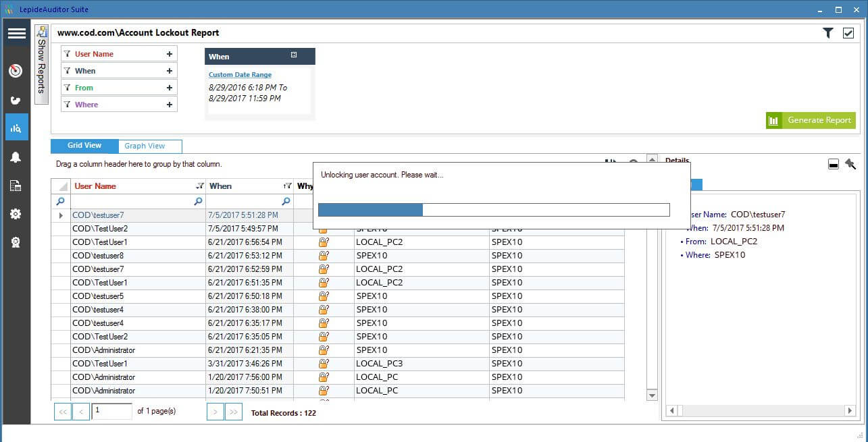Viewport: 868px width, 442px height.
Task: Go to the next page of results
Action: coord(215,411)
